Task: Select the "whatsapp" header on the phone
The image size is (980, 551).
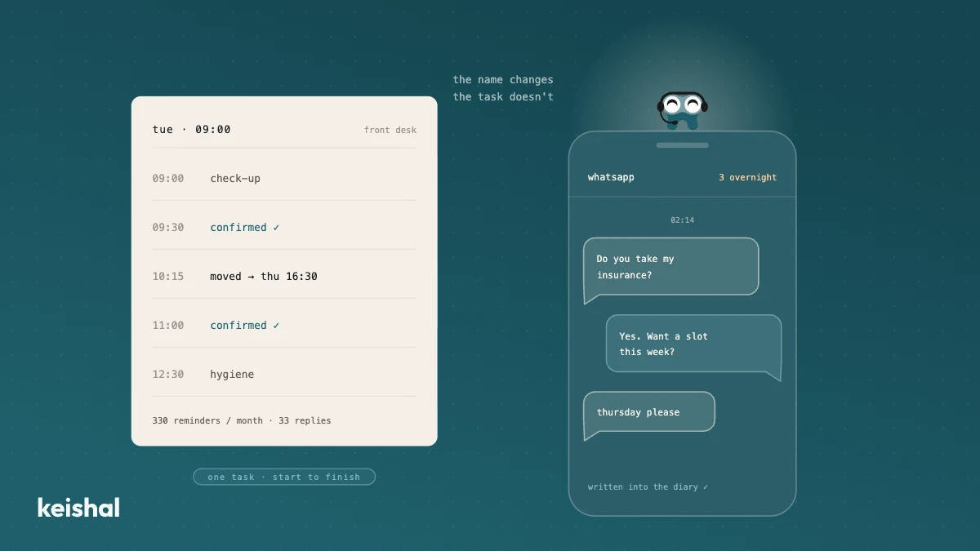Action: coord(611,177)
